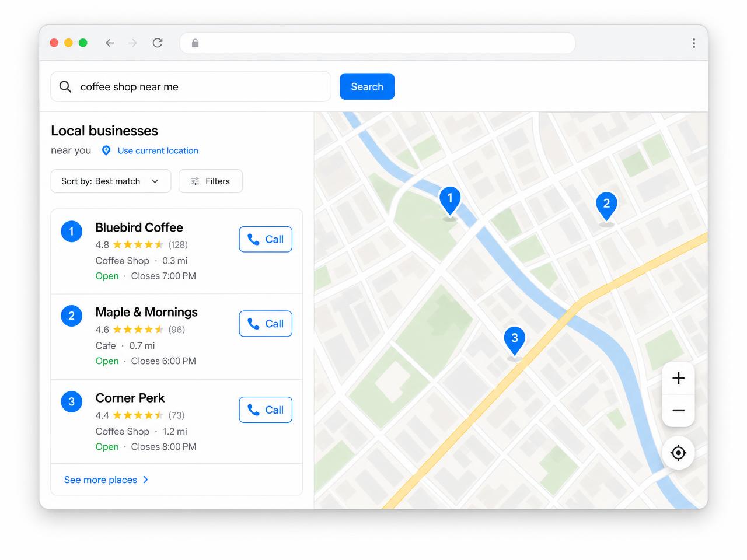
Task: Reload the page with the refresh icon
Action: [158, 43]
